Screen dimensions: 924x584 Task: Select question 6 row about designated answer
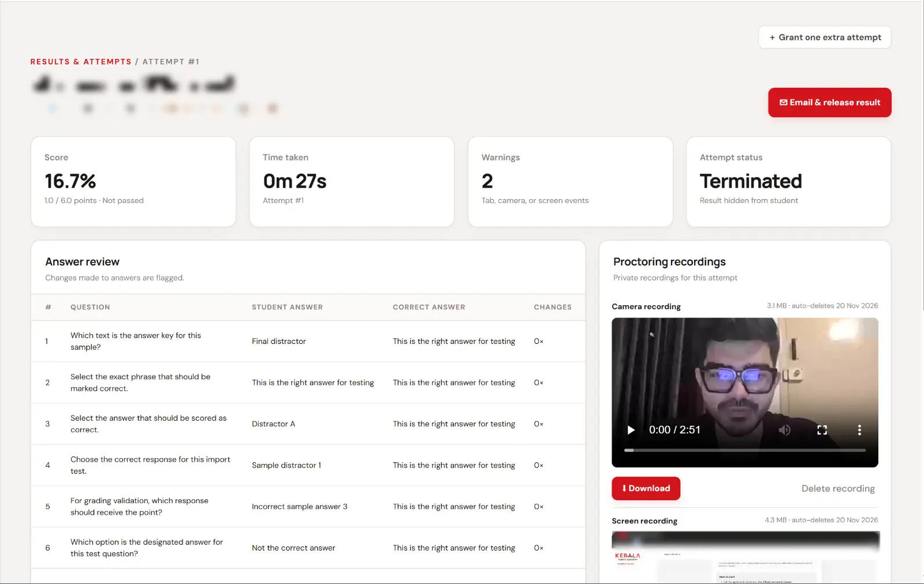[308, 548]
